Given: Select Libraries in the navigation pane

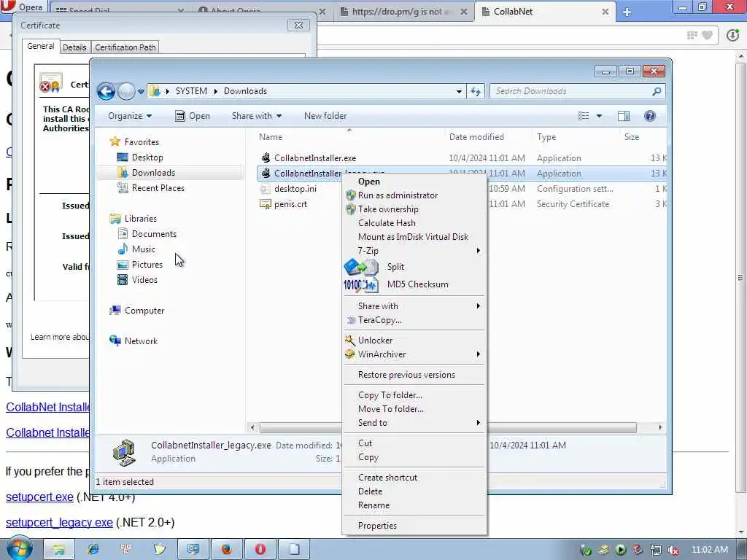Looking at the screenshot, I should [141, 219].
